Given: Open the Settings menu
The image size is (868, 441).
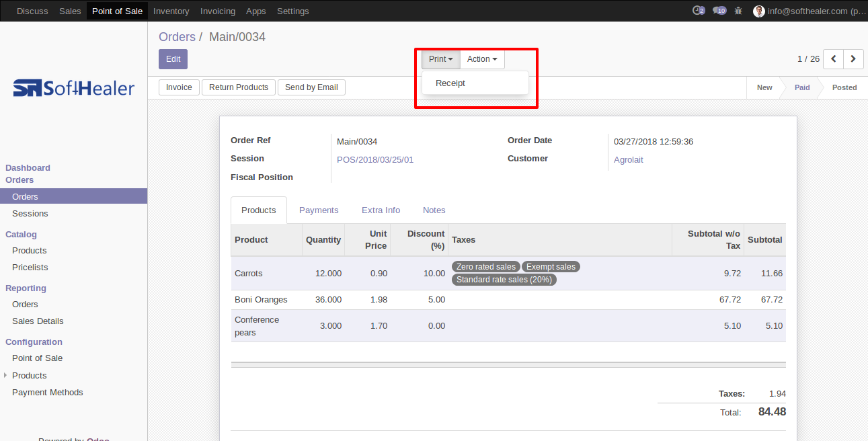Looking at the screenshot, I should point(293,11).
